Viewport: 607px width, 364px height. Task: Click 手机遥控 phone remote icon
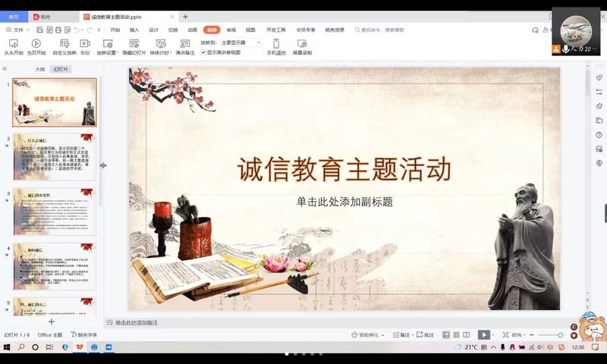coord(276,44)
